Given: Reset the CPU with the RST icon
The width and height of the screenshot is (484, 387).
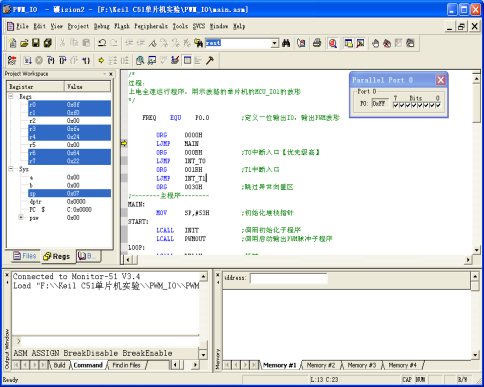Looking at the screenshot, I should 12,60.
